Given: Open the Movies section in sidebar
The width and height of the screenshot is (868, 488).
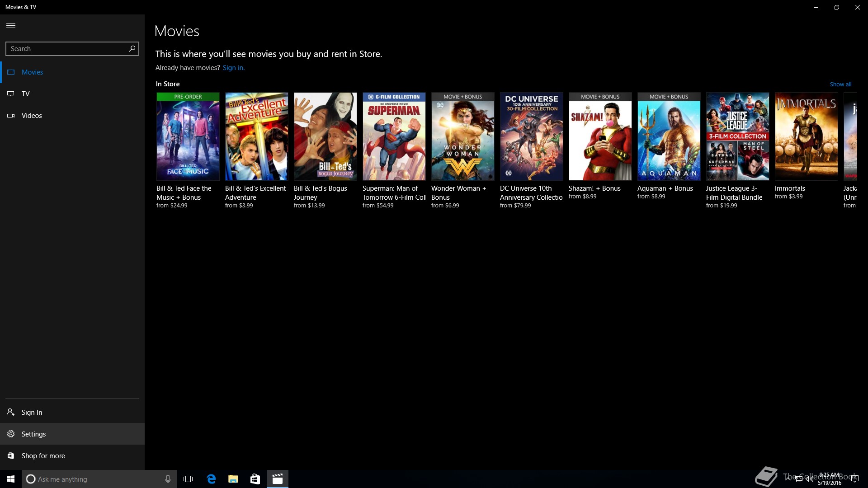Looking at the screenshot, I should tap(72, 72).
